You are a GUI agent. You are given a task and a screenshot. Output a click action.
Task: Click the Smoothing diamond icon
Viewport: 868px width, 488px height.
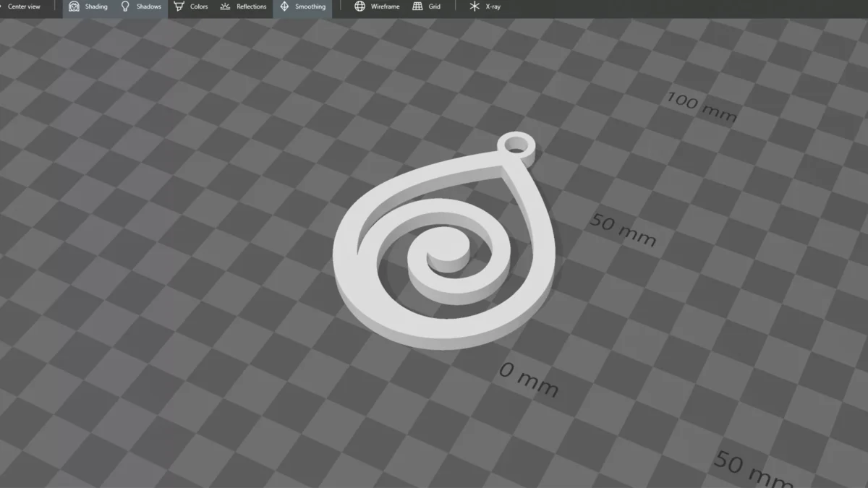point(284,7)
